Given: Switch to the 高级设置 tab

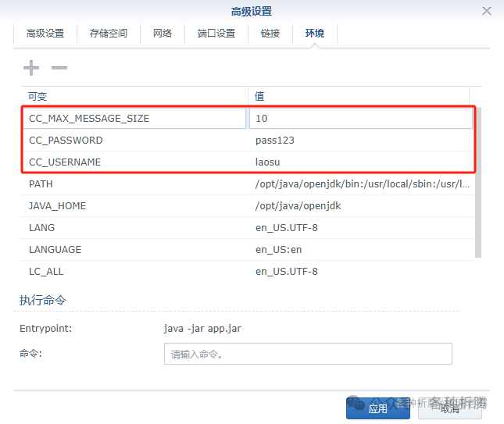Looking at the screenshot, I should pos(45,33).
